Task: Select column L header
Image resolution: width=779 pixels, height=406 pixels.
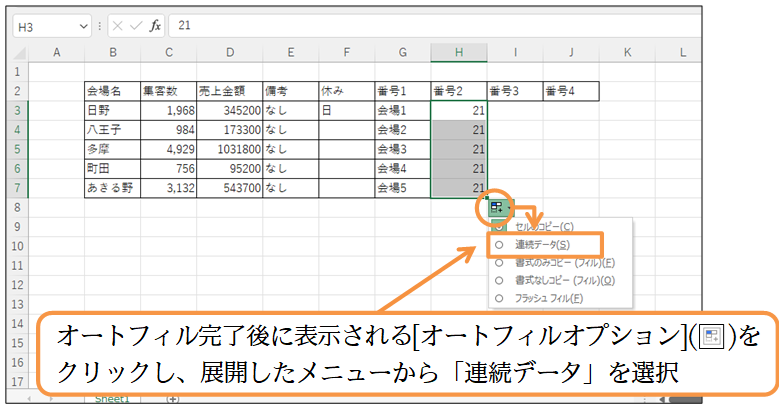Action: [x=679, y=53]
